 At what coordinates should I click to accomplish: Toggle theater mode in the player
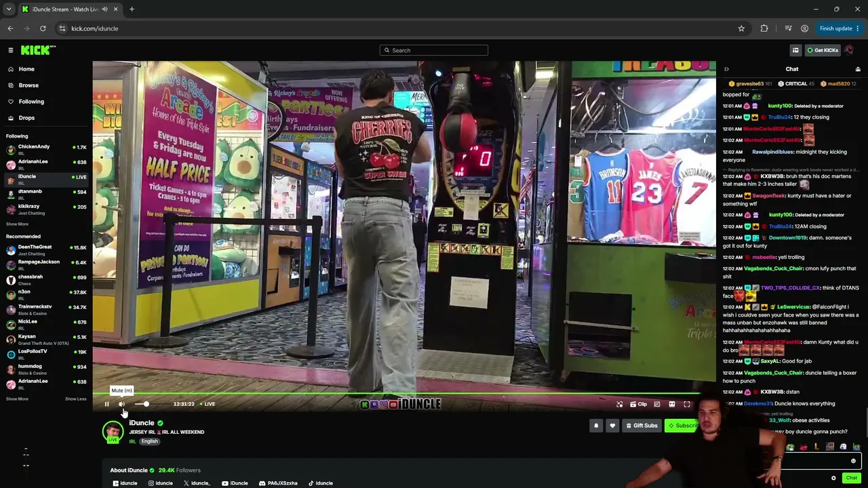pyautogui.click(x=672, y=404)
